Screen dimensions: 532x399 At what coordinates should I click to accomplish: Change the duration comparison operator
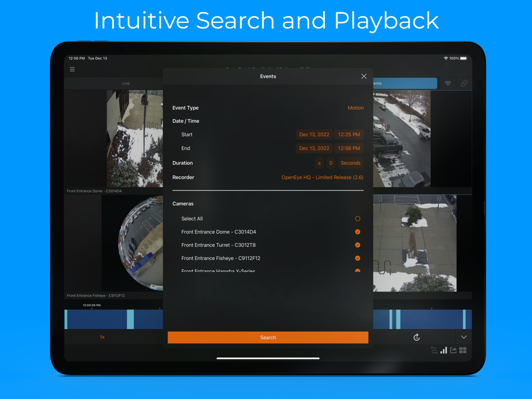click(319, 163)
